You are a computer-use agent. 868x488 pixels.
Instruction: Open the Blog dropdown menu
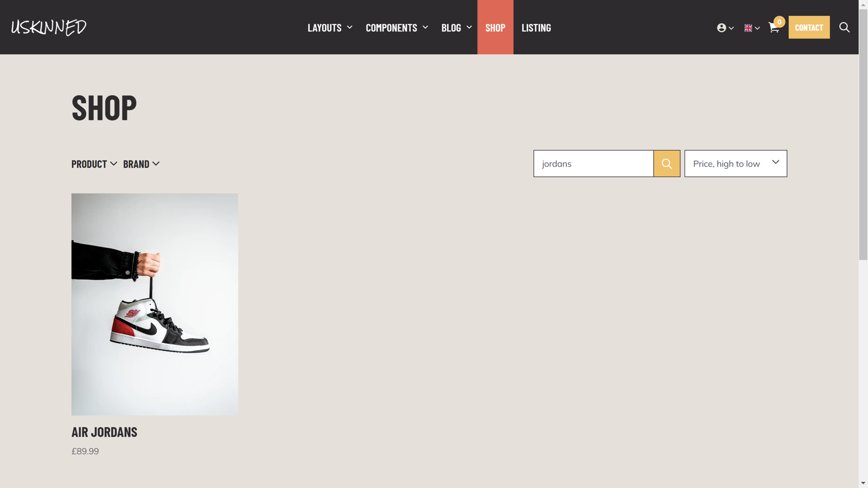point(456,27)
